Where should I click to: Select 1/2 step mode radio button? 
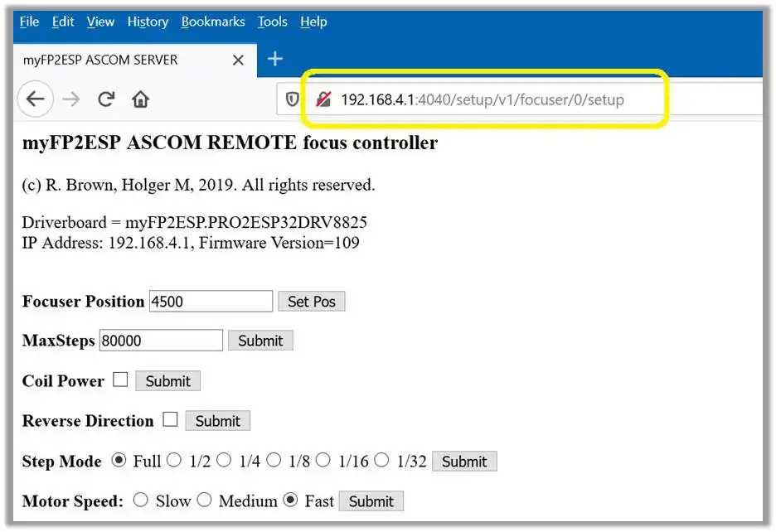click(x=174, y=460)
